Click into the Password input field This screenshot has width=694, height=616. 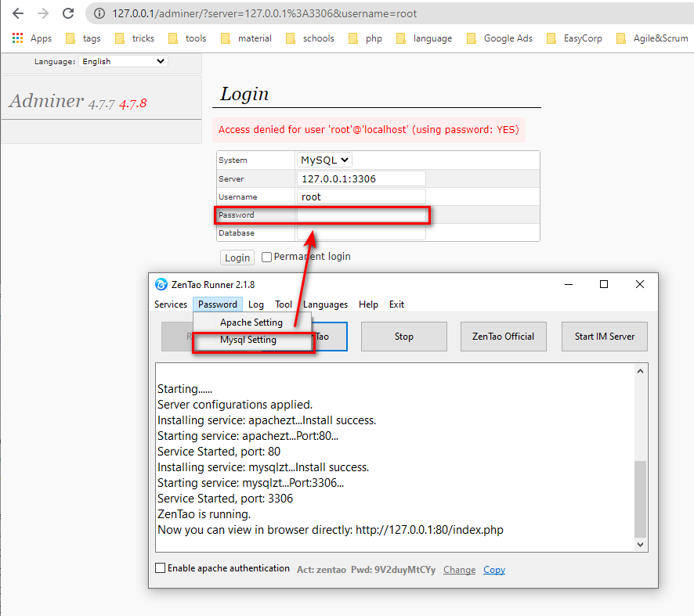[x=362, y=215]
